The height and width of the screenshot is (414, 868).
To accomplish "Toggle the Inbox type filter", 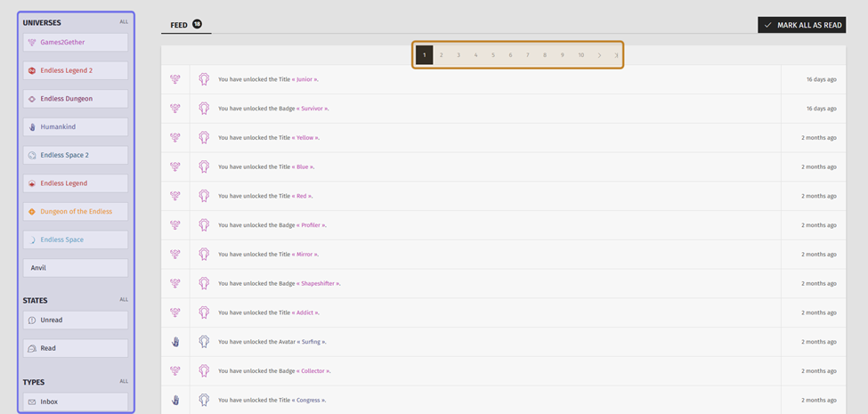I will coord(75,402).
